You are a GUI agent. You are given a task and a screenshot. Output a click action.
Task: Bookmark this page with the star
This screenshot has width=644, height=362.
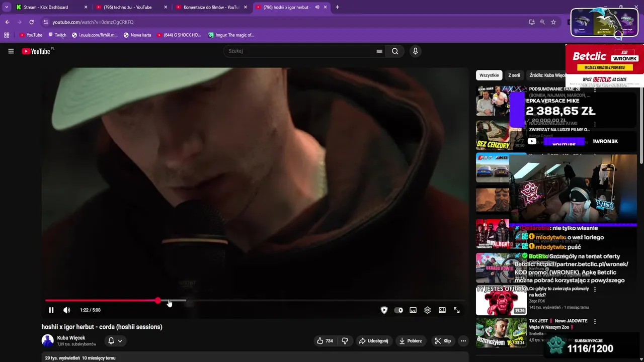click(553, 22)
